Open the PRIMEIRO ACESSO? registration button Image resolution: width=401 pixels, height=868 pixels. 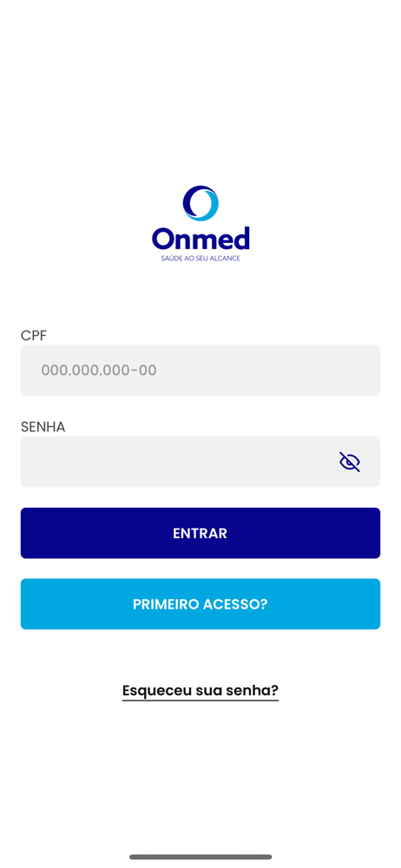tap(200, 604)
